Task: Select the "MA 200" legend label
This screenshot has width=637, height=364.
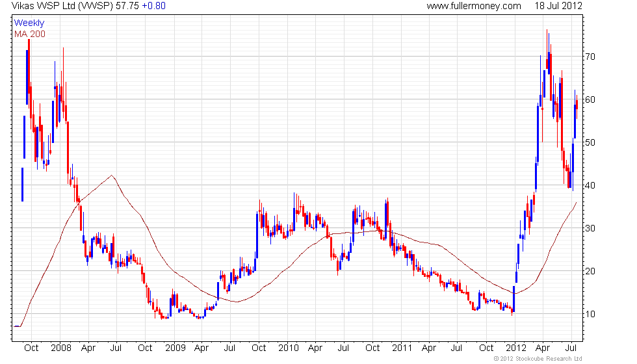Action: (30, 34)
